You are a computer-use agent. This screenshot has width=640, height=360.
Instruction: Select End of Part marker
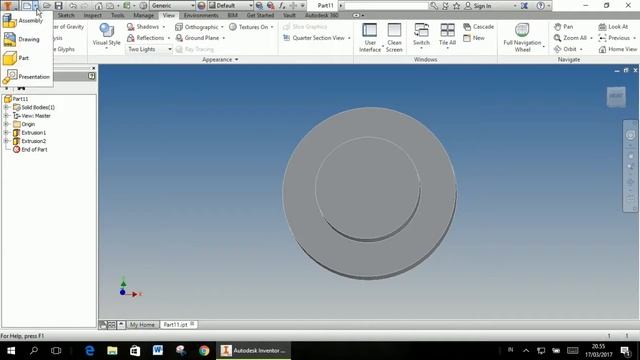point(30,149)
